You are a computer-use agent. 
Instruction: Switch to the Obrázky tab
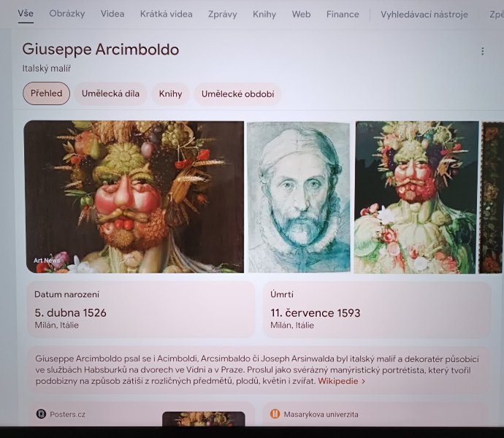pyautogui.click(x=67, y=14)
